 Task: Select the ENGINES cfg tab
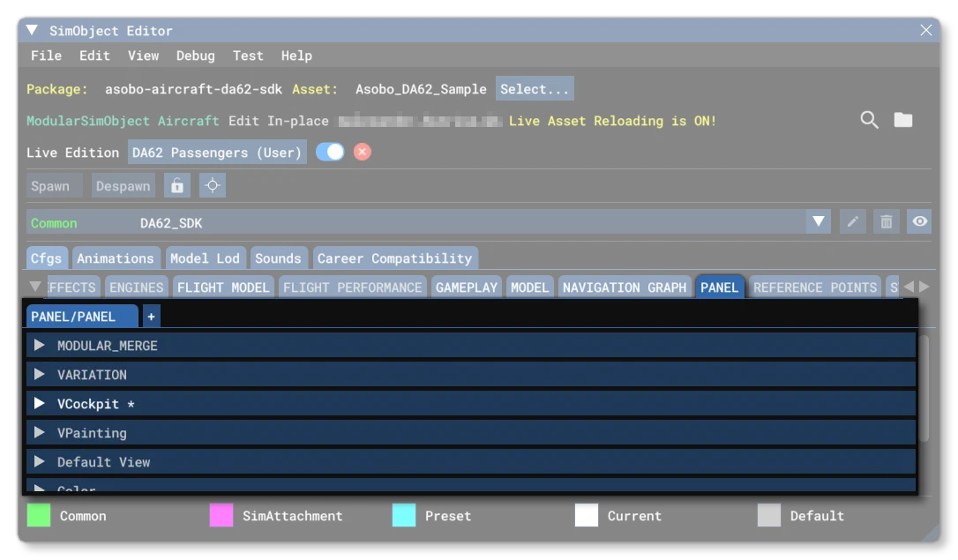pos(136,287)
